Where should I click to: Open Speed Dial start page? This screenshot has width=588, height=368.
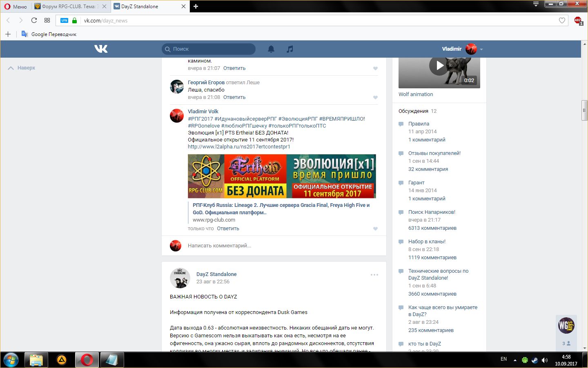pos(47,20)
